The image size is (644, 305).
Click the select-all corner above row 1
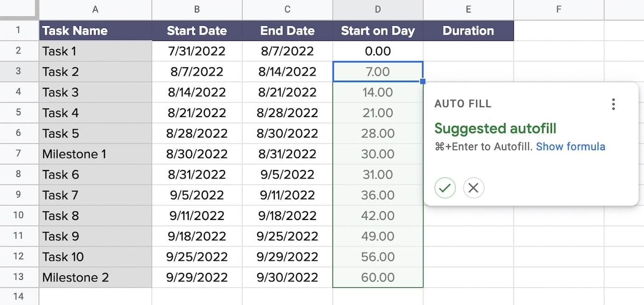19,9
